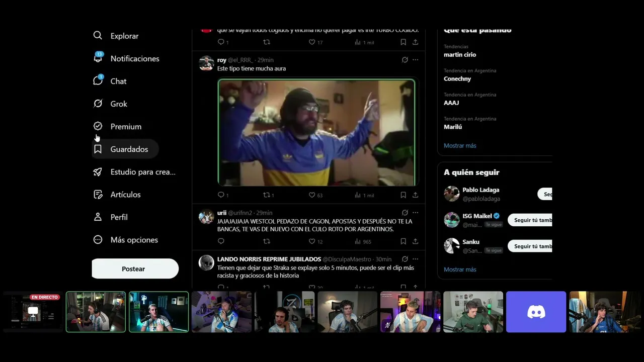Open the Conechny trend
644x362 pixels.
457,79
